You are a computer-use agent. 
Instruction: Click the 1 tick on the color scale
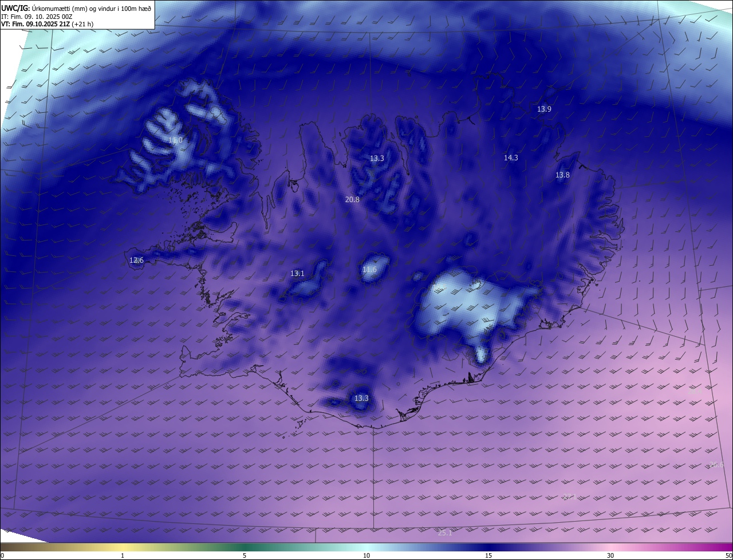tap(123, 555)
